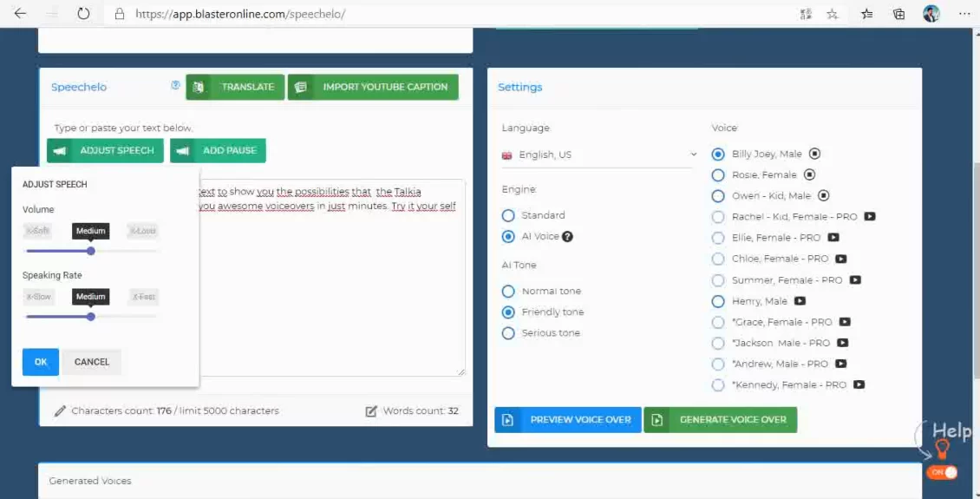Viewport: 980px width, 499px height.
Task: Open browser translate icon in address bar
Action: 806,14
